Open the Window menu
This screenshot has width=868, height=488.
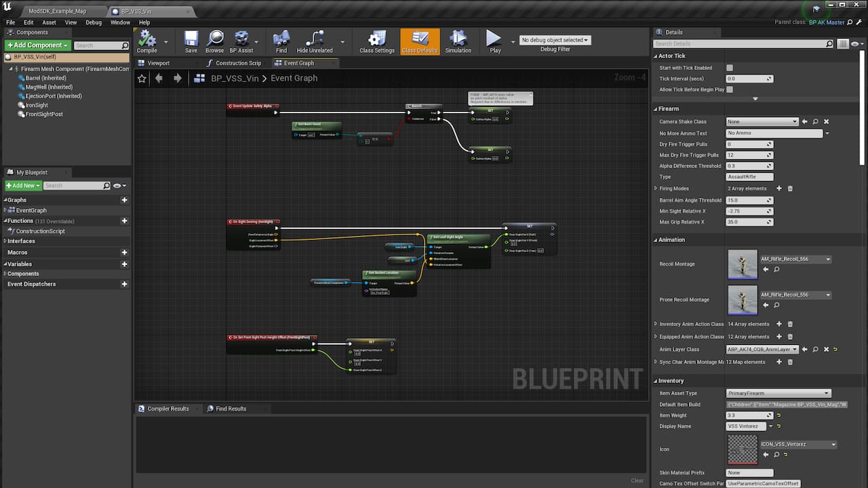pyautogui.click(x=120, y=22)
